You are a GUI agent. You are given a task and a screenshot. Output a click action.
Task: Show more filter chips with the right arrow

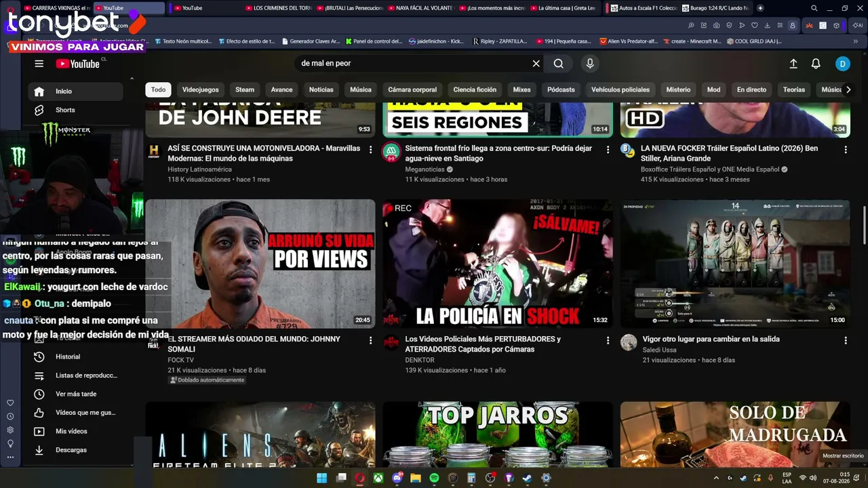(848, 89)
